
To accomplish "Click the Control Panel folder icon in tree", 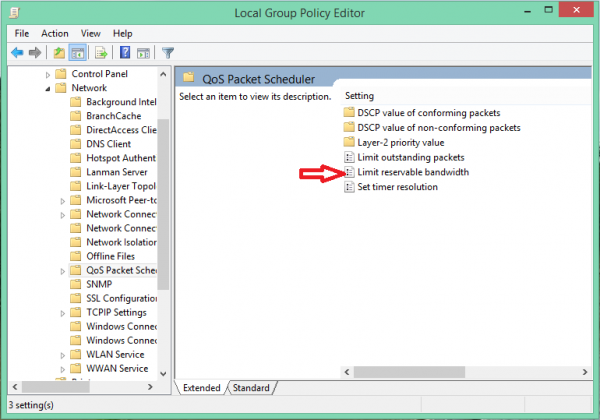I will tap(61, 73).
